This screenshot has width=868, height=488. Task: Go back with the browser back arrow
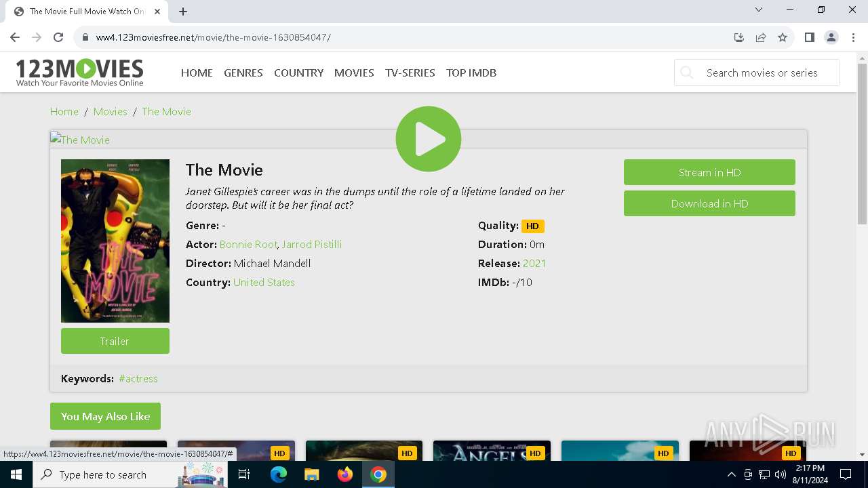[15, 37]
